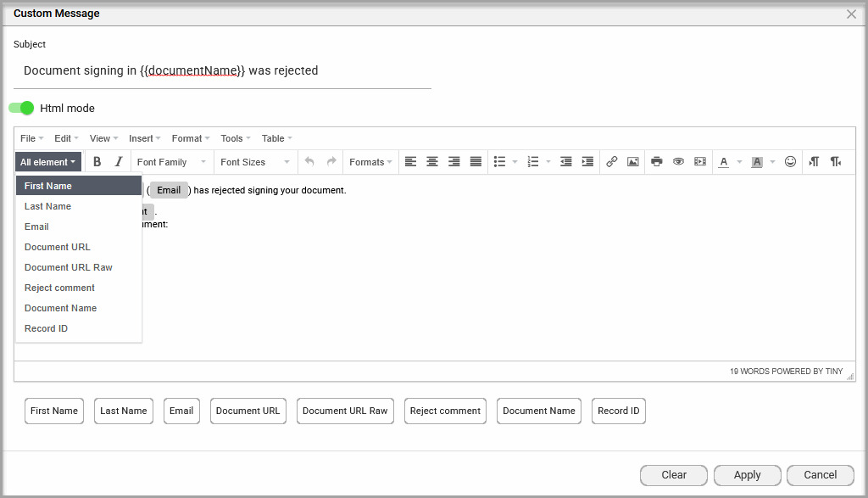Click the Cancel button
868x498 pixels.
click(x=821, y=475)
